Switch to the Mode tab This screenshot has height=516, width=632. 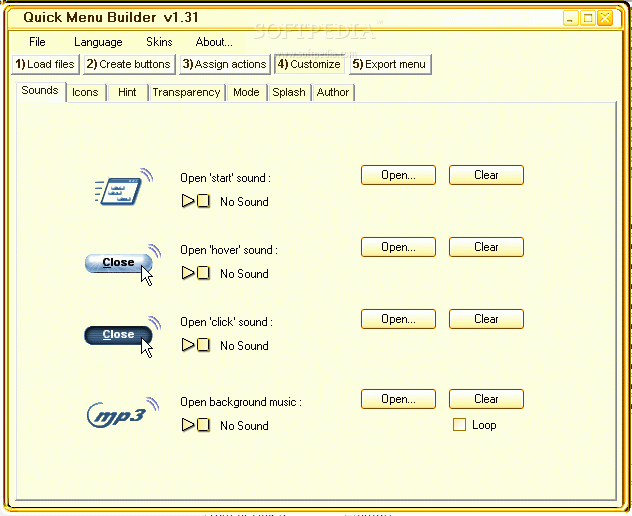click(x=246, y=92)
